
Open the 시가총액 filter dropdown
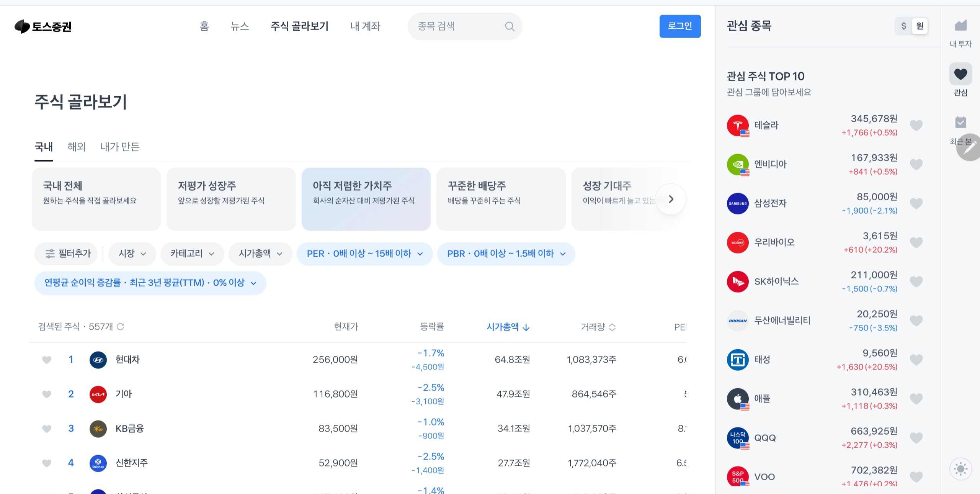260,254
